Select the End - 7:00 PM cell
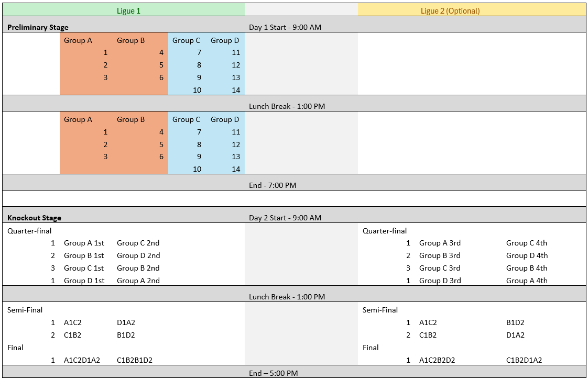Screen dimensions: 588x380 click(x=274, y=185)
